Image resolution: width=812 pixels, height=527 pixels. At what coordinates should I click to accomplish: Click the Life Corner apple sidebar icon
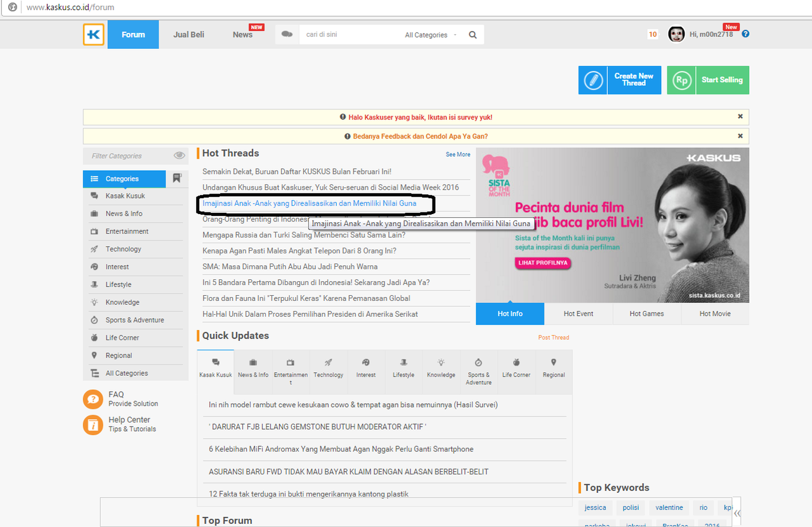point(95,338)
